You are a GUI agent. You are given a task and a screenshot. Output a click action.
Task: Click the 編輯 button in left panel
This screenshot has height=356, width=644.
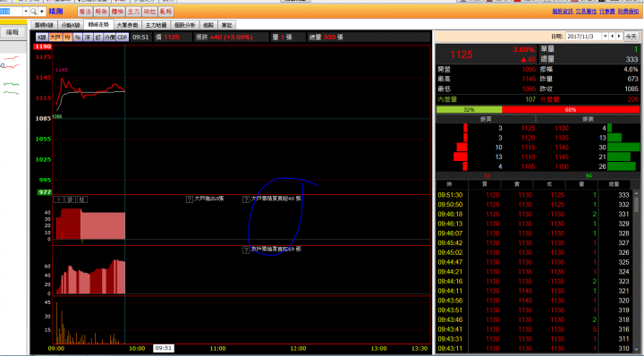[x=13, y=32]
